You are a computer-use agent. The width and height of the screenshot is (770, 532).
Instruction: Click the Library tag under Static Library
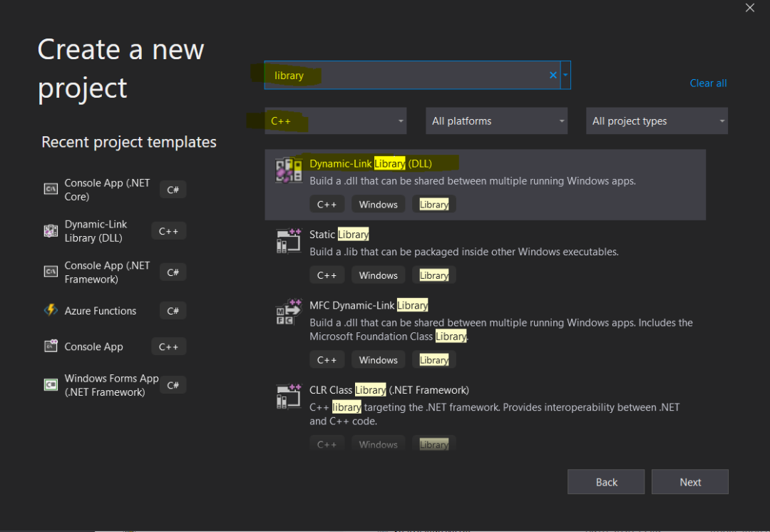434,275
